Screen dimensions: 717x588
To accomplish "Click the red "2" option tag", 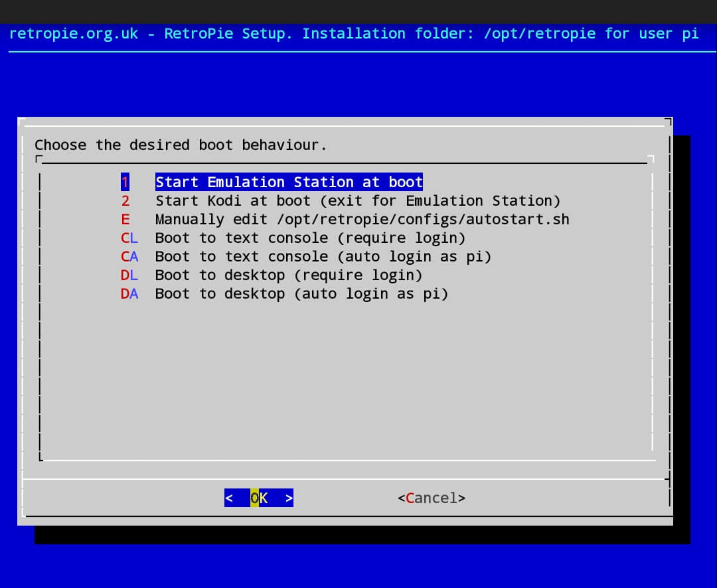I will coord(125,200).
